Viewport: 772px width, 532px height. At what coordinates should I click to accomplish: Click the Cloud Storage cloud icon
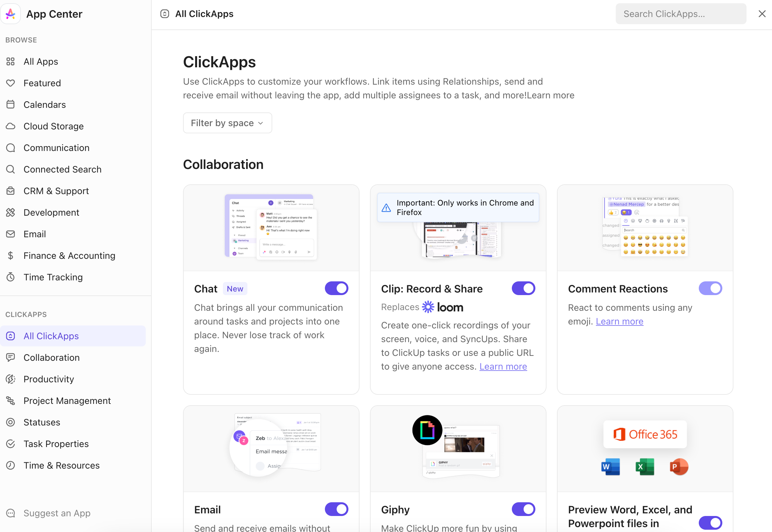tap(11, 126)
